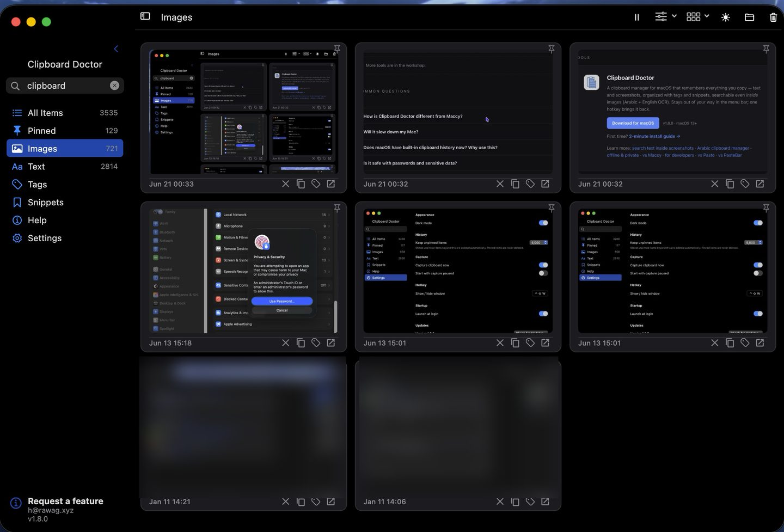Open the filter options dropdown

tap(665, 17)
